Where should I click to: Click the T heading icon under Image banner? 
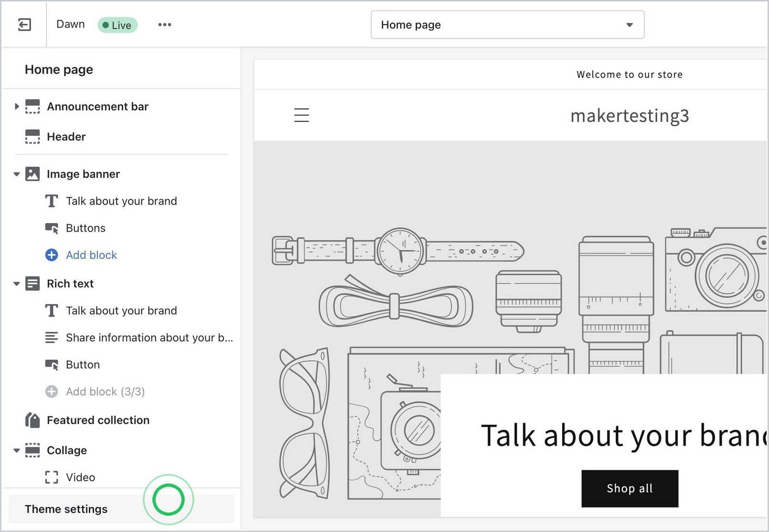(x=52, y=201)
